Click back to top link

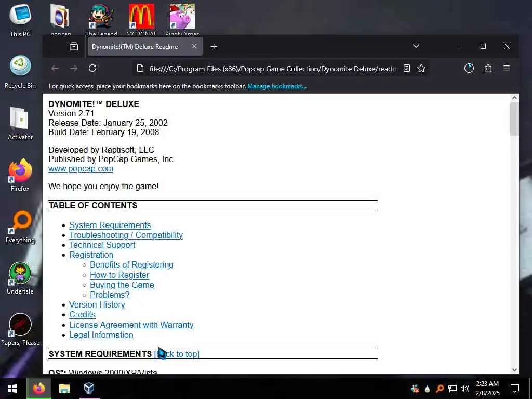tap(177, 354)
